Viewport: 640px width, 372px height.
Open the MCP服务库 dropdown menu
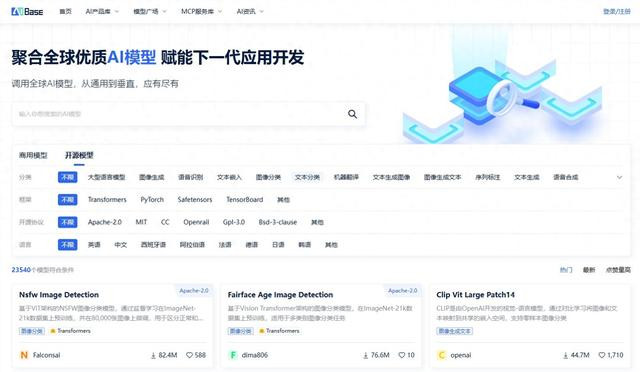202,11
